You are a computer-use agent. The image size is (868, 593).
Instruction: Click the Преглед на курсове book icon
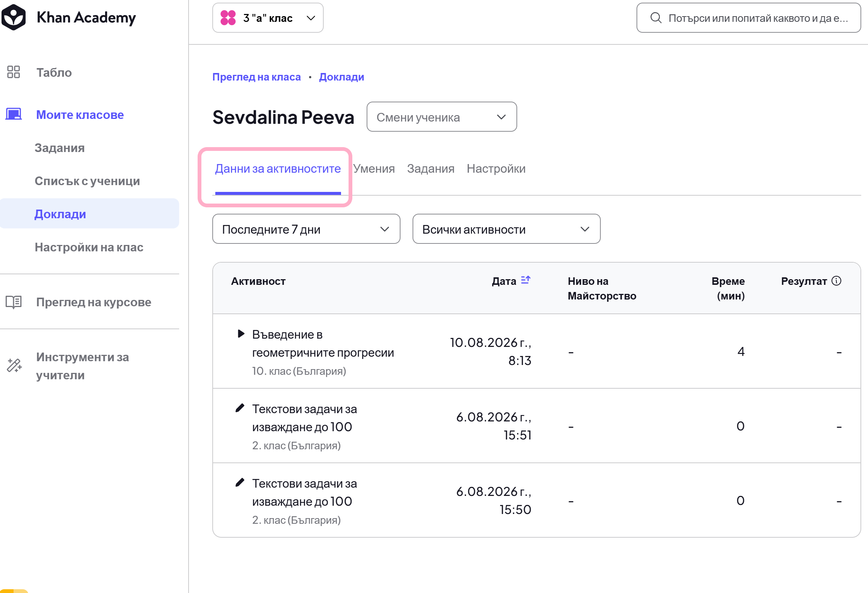coord(14,302)
